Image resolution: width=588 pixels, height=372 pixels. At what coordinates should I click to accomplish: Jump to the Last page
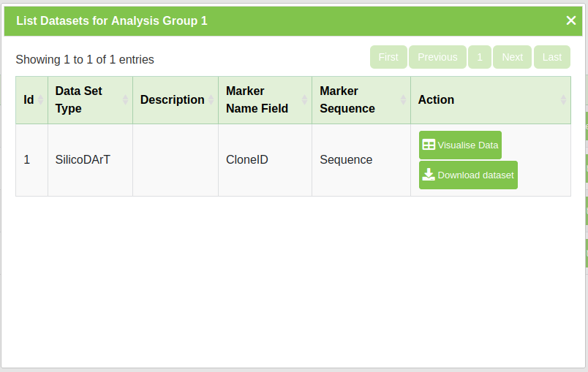552,57
